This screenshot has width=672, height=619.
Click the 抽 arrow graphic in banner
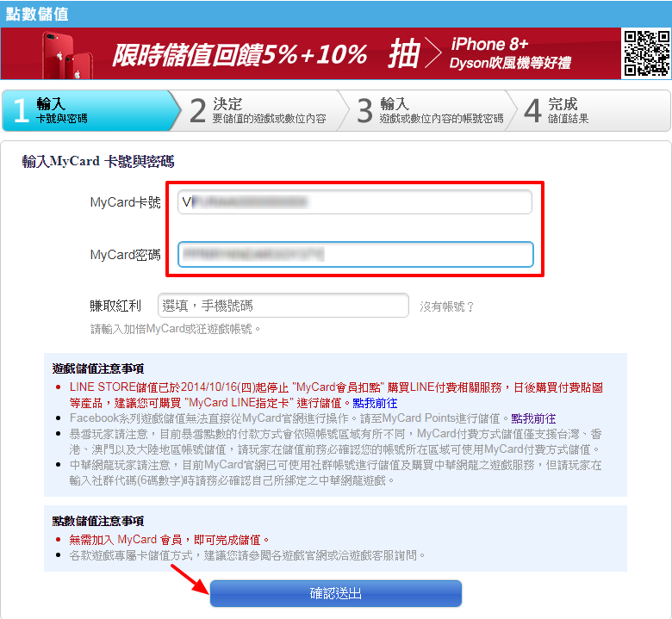pos(414,53)
